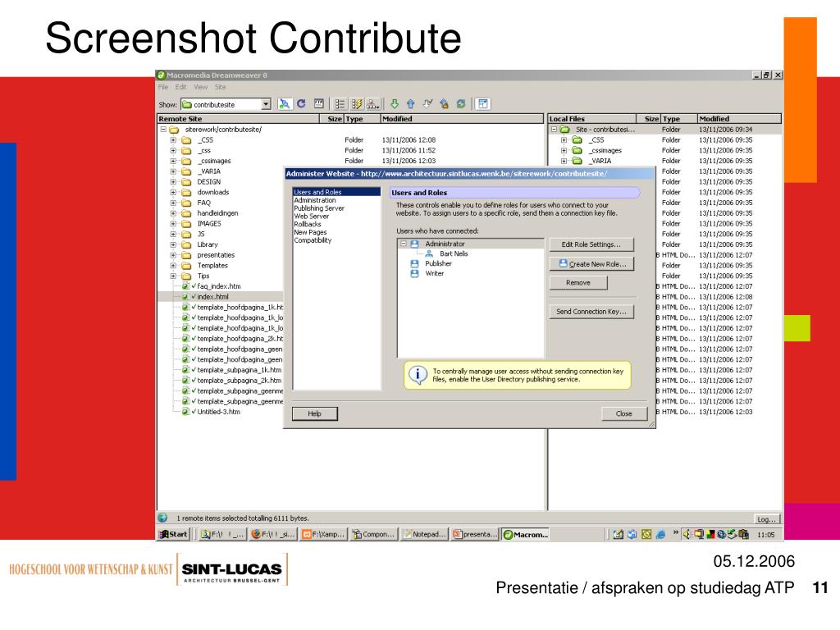Expand the presentaties folder
840x630 pixels.
pyautogui.click(x=173, y=255)
